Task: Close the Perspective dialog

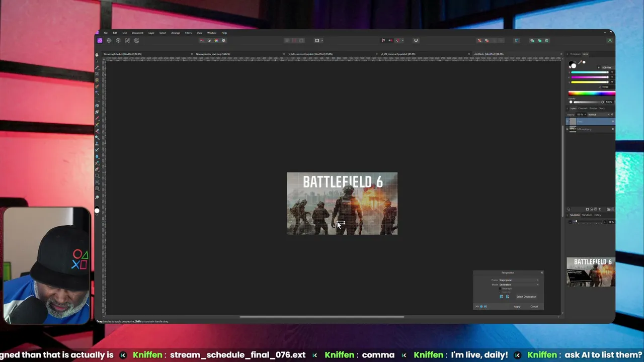Action: (542, 273)
